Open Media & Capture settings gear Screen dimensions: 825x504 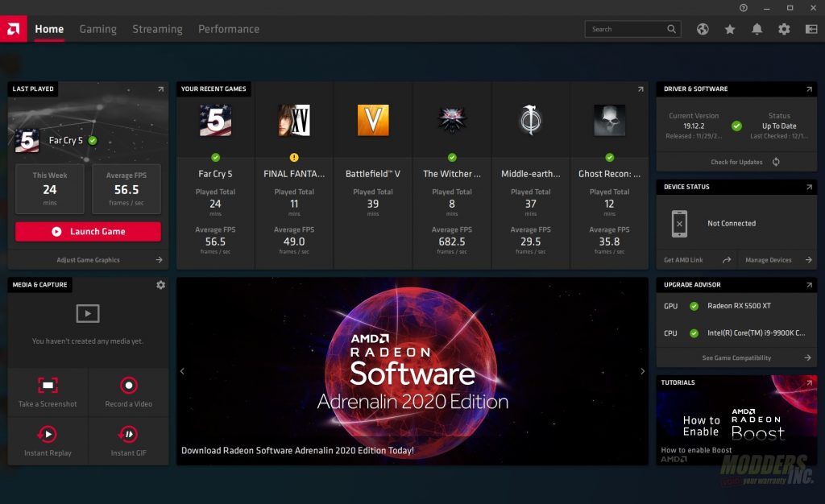pyautogui.click(x=160, y=285)
